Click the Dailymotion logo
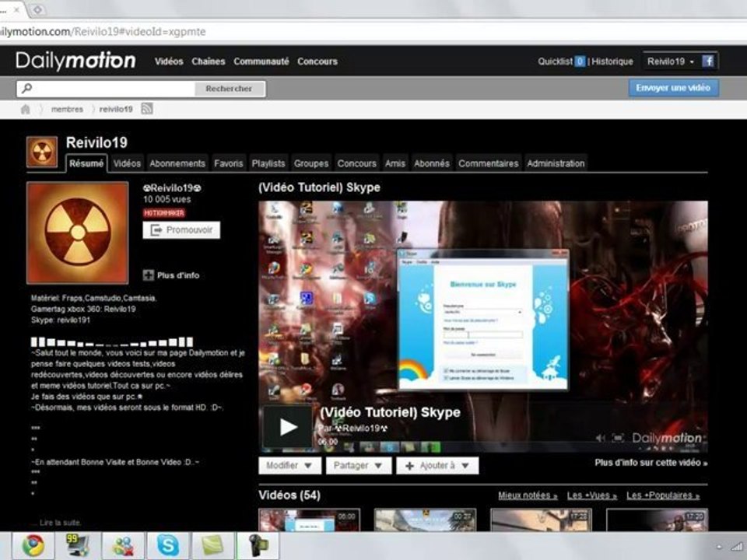 point(75,61)
